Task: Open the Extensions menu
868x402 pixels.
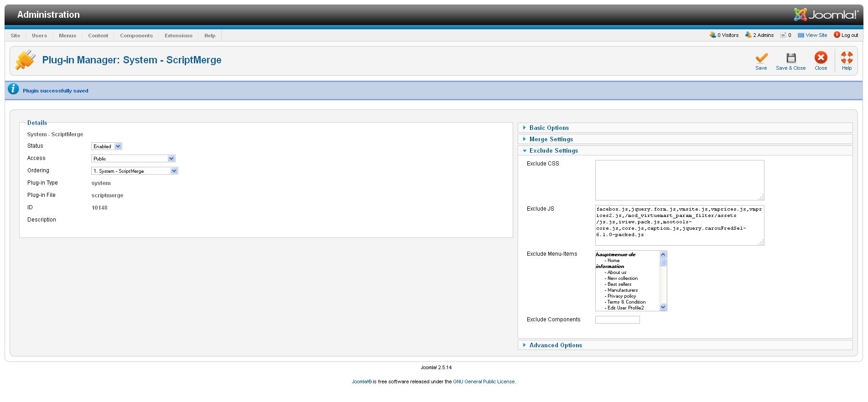Action: 178,36
